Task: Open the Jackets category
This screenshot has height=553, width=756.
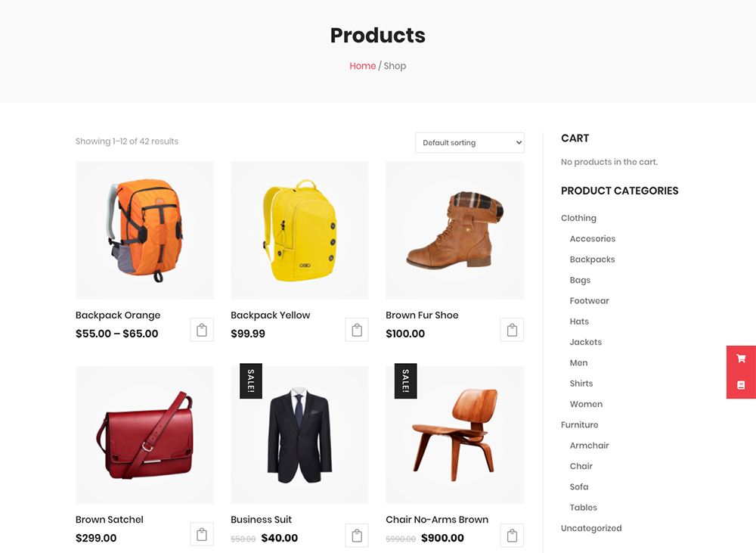Action: (x=586, y=342)
